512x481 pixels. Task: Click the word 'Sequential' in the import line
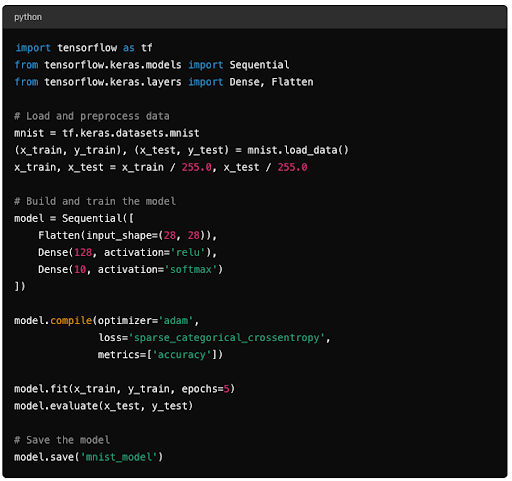(x=259, y=65)
